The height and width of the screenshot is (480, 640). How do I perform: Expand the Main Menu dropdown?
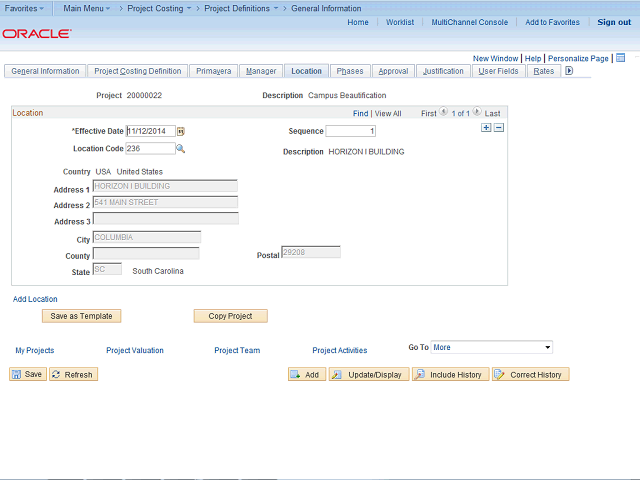[87, 8]
